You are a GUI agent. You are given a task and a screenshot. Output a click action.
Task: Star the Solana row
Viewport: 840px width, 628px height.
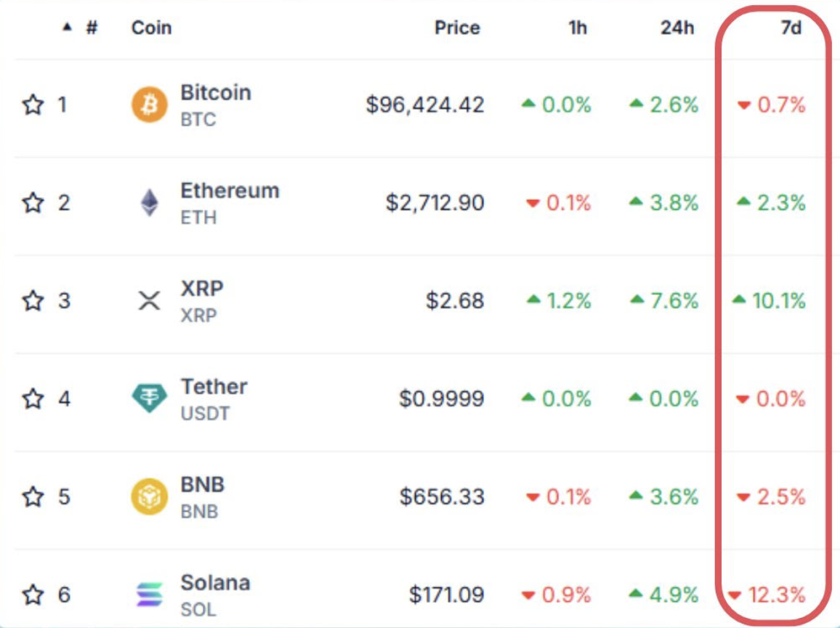click(33, 595)
